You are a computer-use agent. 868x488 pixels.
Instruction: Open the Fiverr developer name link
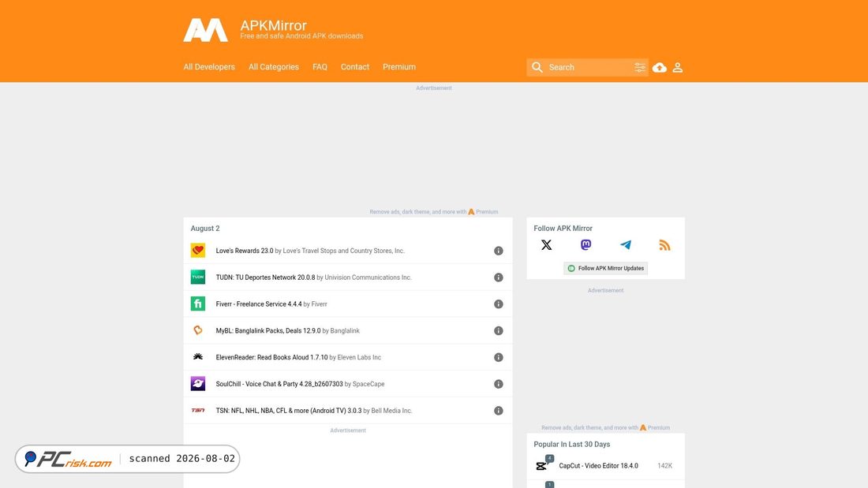tap(319, 304)
